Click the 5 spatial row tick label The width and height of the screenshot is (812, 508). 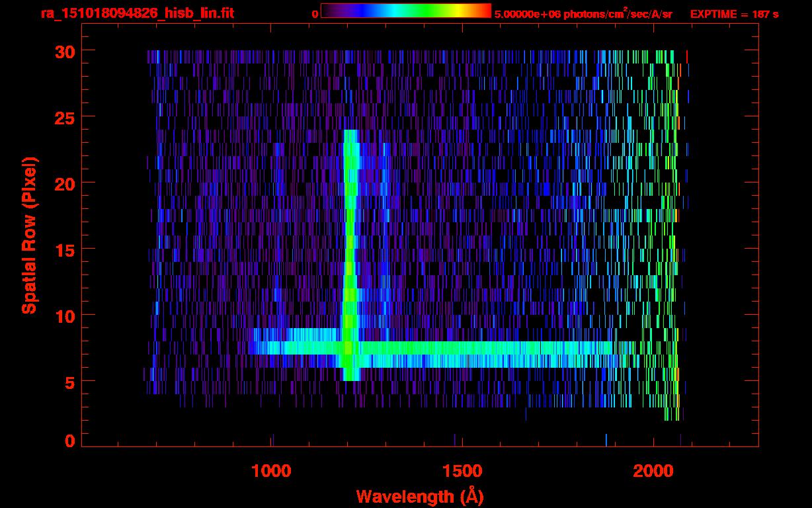click(x=69, y=382)
